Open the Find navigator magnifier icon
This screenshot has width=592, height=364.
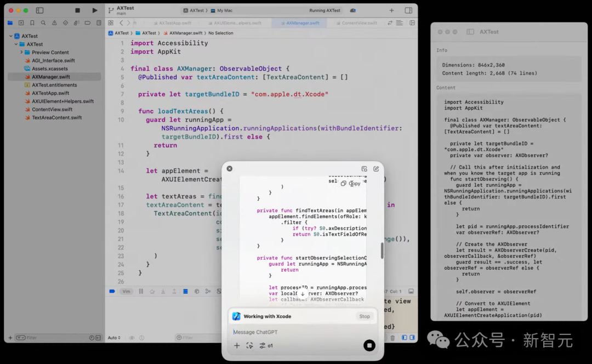pos(43,23)
